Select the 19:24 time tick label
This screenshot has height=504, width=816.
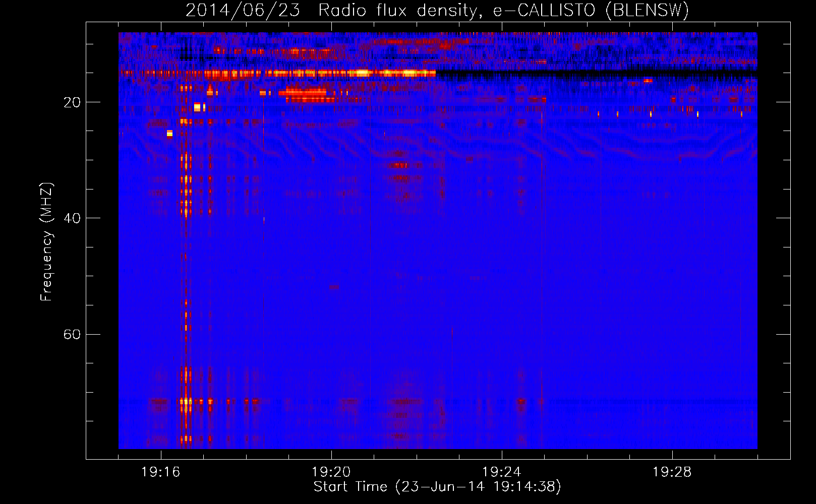[x=502, y=472]
